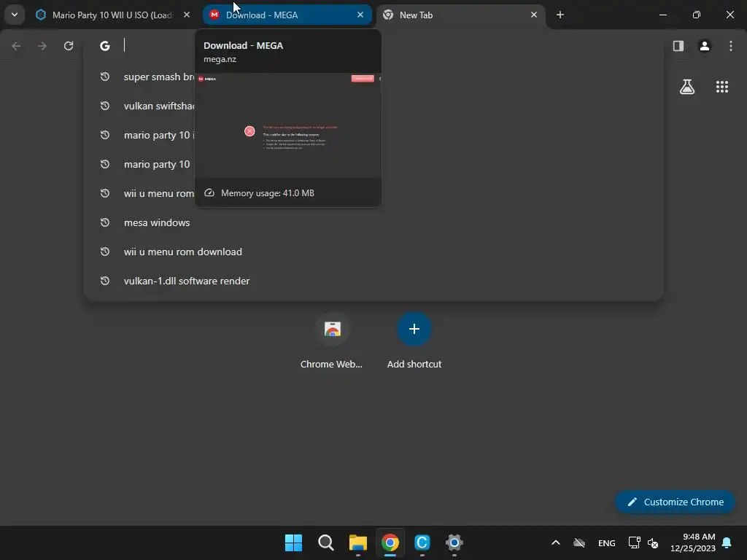Click history icon beside 'vulkan-1.dll software render'
The width and height of the screenshot is (747, 560).
point(105,281)
